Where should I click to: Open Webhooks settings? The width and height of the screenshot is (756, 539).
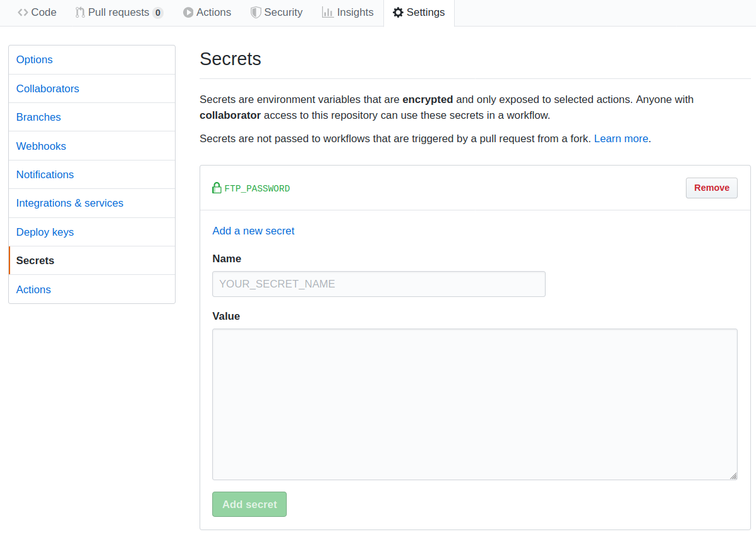(x=92, y=146)
